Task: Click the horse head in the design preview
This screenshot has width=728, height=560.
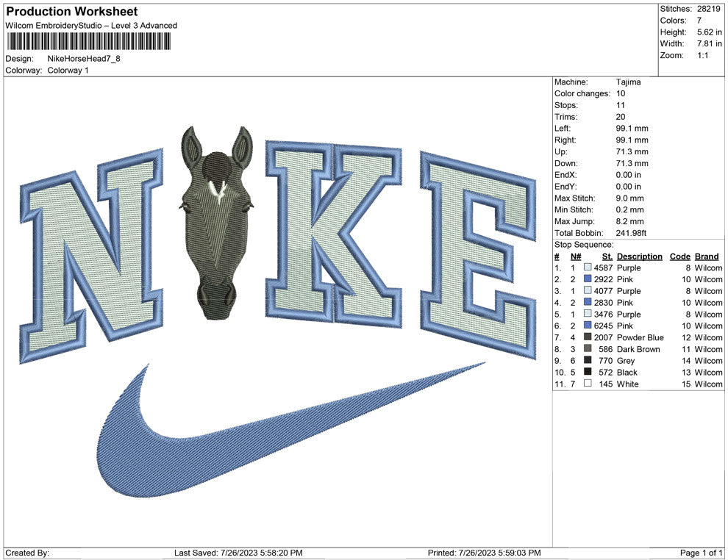Action: click(217, 223)
